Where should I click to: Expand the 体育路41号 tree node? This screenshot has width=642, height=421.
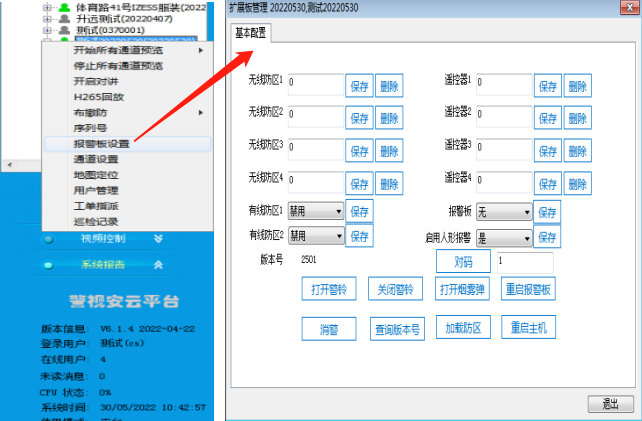click(47, 7)
